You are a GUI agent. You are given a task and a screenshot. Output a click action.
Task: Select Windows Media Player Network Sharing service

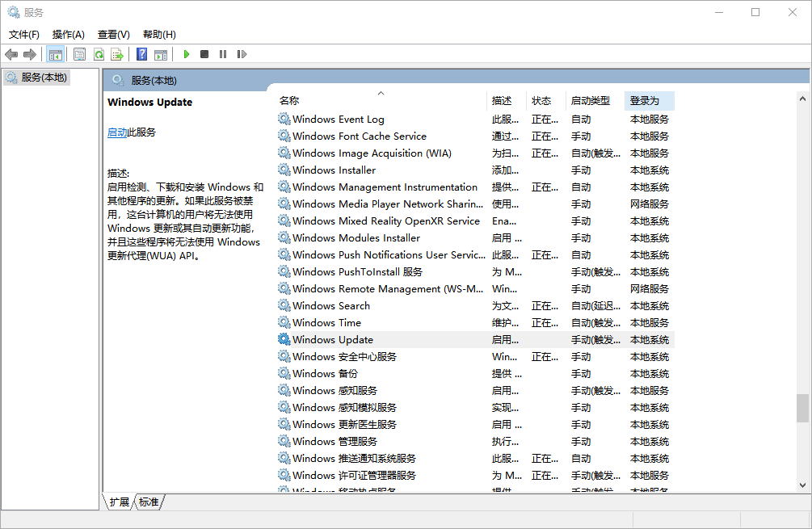point(475,204)
